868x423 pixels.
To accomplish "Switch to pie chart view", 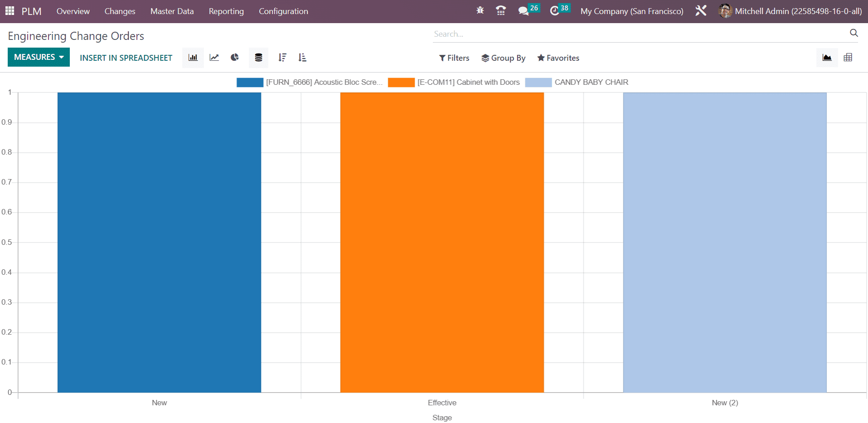I will pyautogui.click(x=235, y=58).
